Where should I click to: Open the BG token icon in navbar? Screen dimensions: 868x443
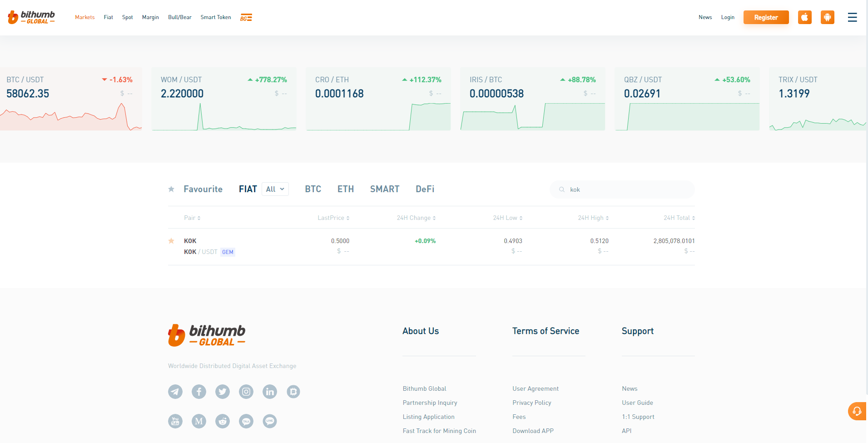pos(246,18)
